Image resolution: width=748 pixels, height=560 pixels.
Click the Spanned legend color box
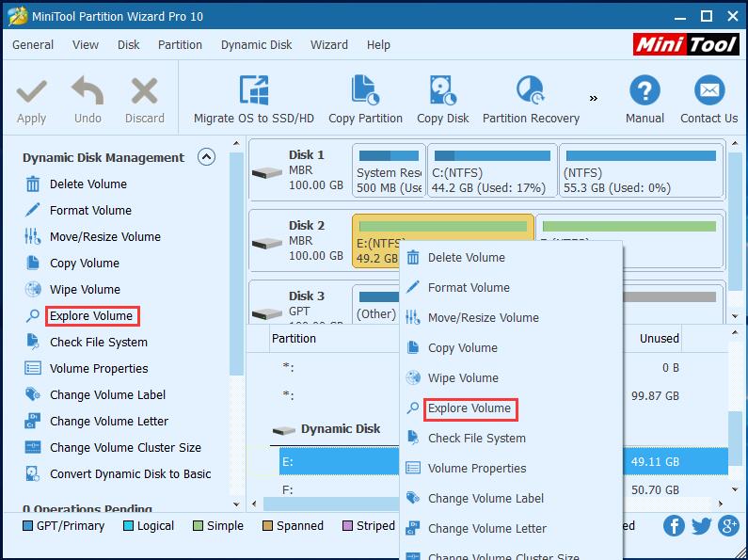click(x=267, y=526)
